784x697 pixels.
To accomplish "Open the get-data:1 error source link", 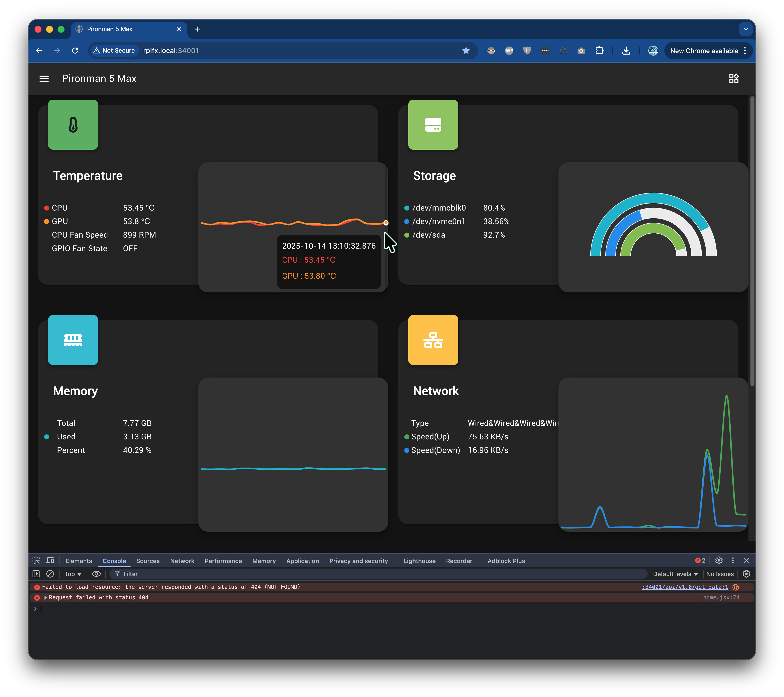I will click(x=685, y=587).
